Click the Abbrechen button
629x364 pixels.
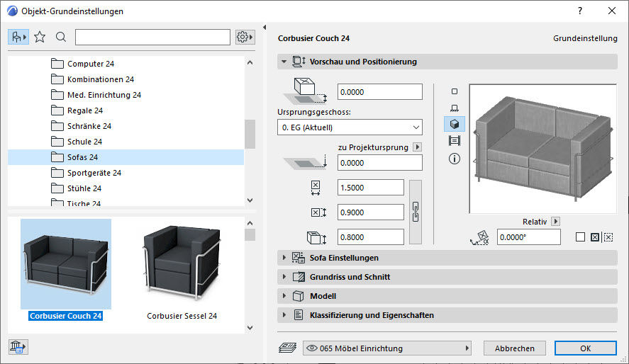click(515, 348)
